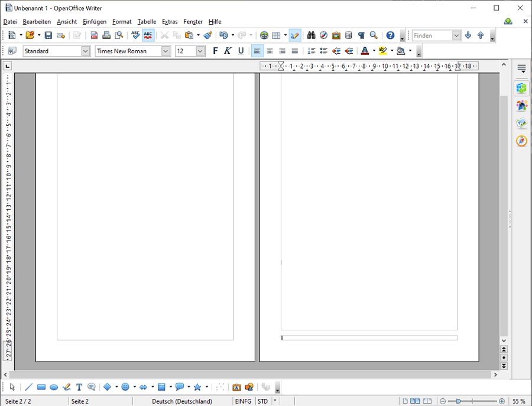Click the Open file folder icon
The height and width of the screenshot is (406, 532).
coord(30,35)
